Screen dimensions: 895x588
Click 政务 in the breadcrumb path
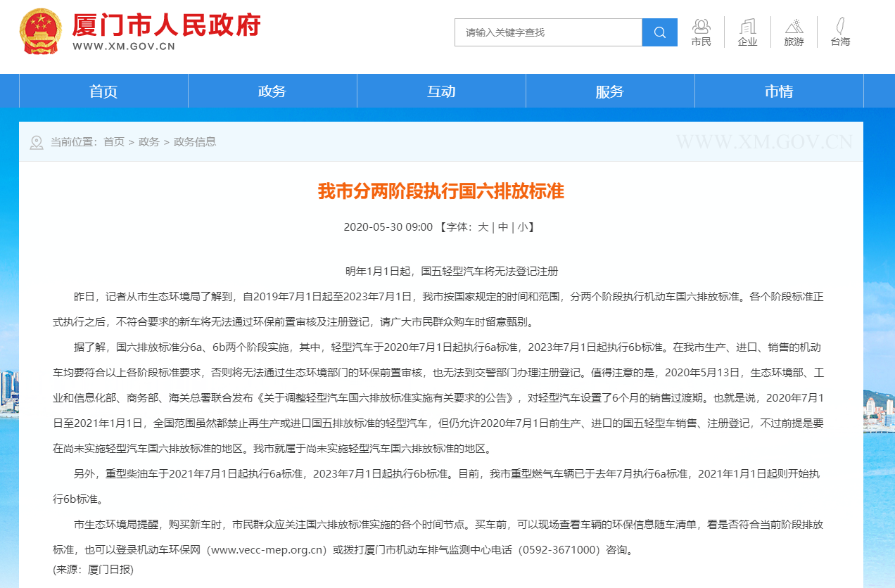click(148, 142)
